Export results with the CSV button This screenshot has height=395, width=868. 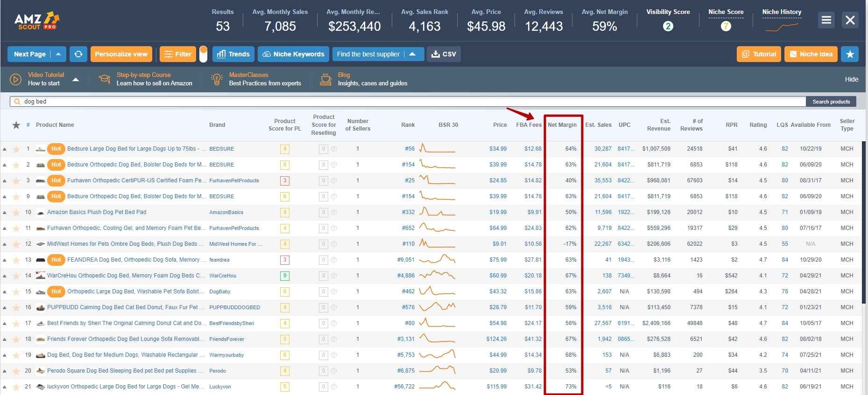444,54
